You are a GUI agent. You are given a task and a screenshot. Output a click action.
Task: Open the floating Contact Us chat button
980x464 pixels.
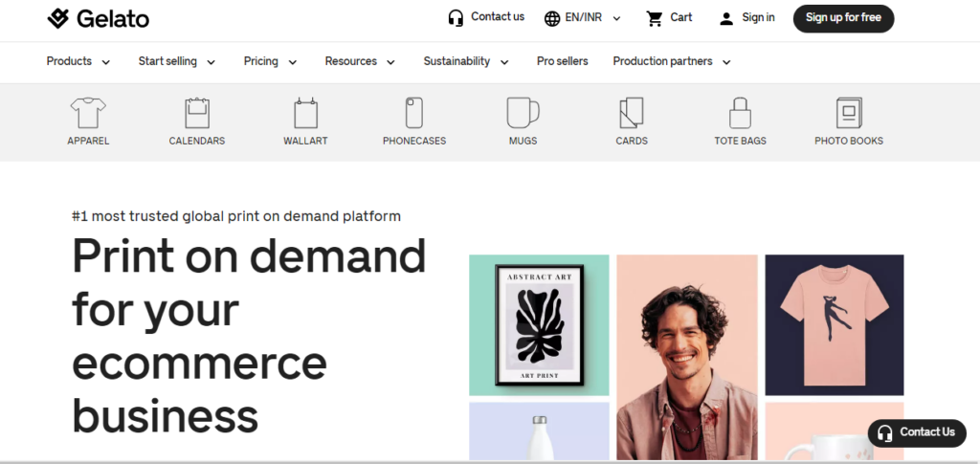(916, 432)
